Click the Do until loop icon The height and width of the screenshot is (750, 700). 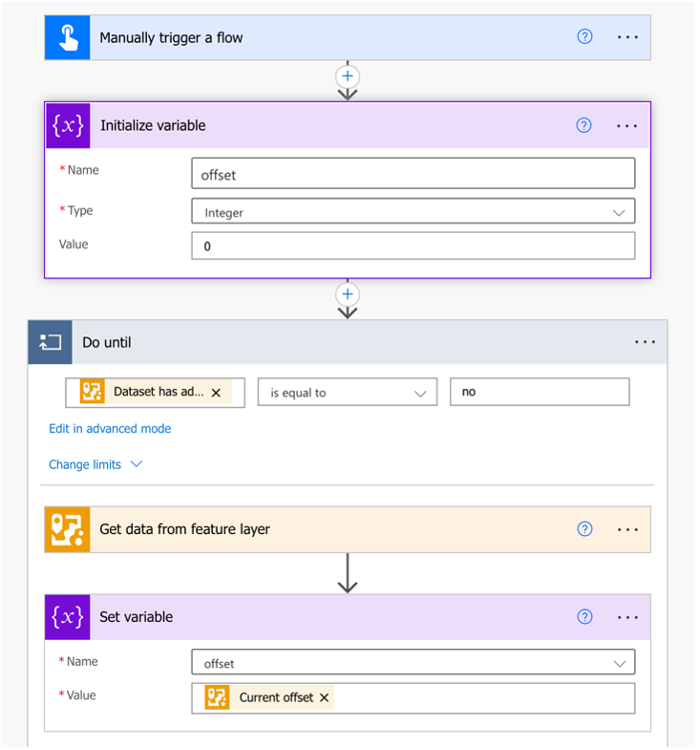tap(51, 341)
